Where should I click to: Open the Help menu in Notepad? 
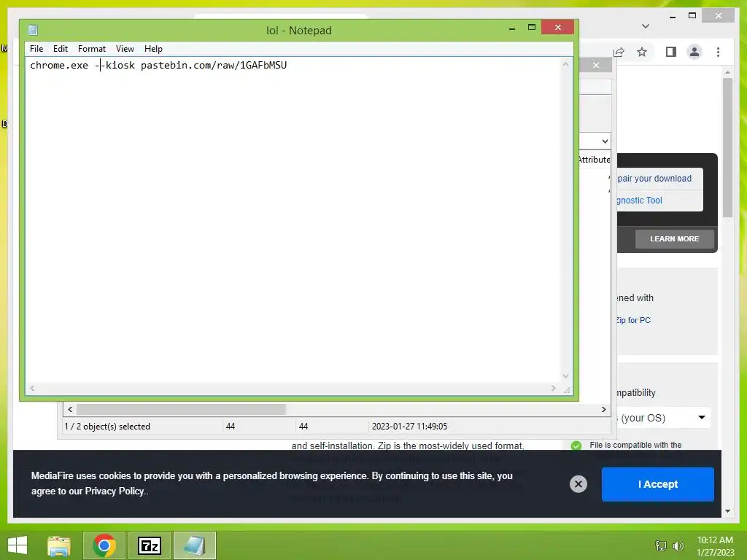[153, 49]
